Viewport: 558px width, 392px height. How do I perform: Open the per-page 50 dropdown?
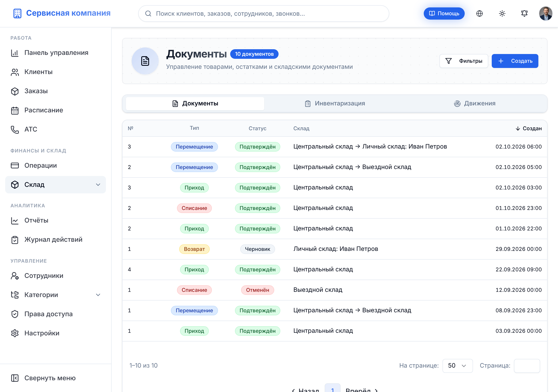pyautogui.click(x=457, y=365)
